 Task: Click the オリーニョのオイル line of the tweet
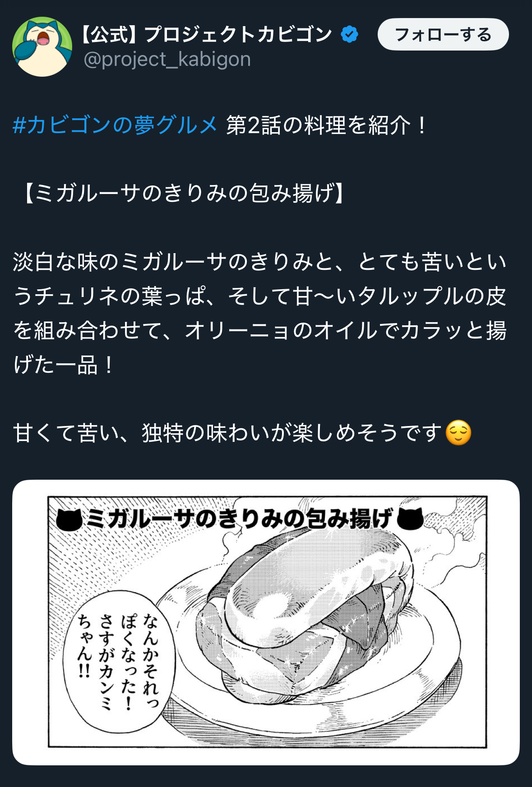click(260, 330)
